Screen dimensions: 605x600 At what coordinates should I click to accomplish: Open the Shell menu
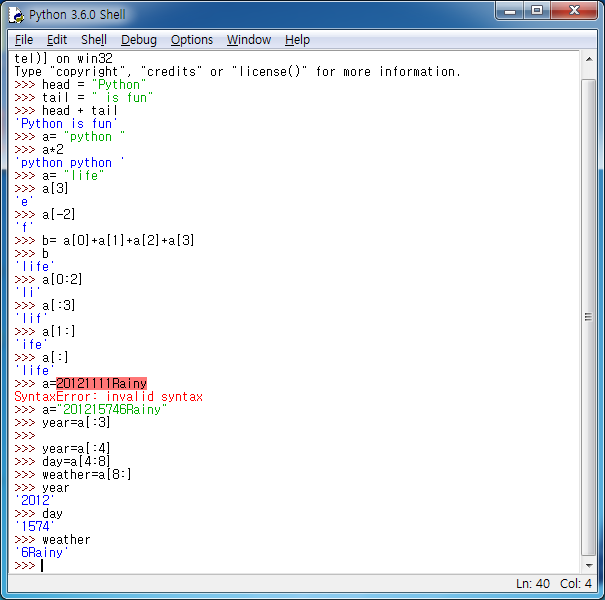[94, 40]
